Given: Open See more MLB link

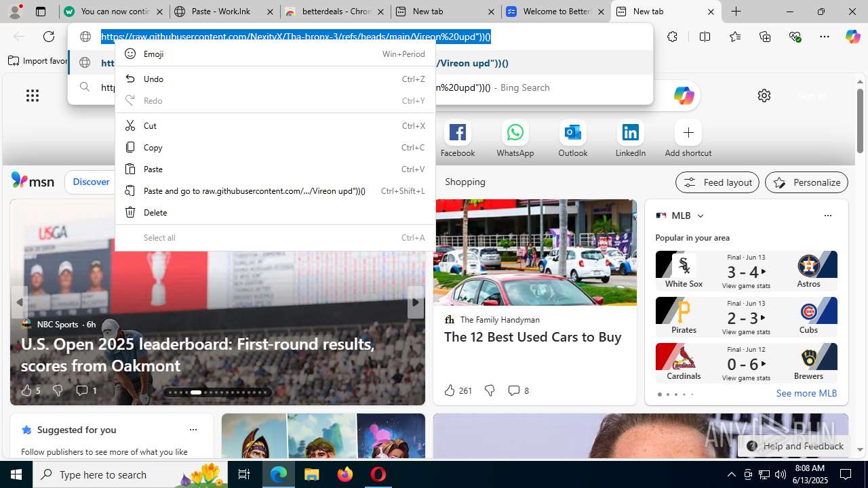Looking at the screenshot, I should 806,393.
